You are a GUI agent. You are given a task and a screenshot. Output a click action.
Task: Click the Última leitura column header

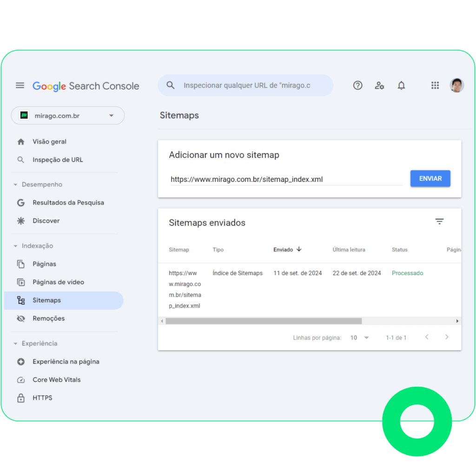(x=349, y=250)
